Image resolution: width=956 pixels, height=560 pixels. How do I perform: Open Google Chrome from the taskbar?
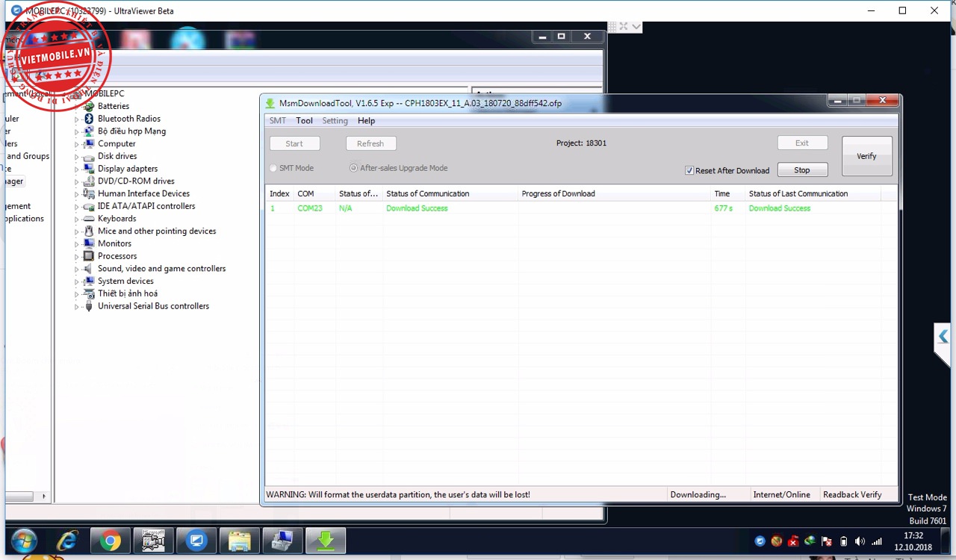coord(111,541)
